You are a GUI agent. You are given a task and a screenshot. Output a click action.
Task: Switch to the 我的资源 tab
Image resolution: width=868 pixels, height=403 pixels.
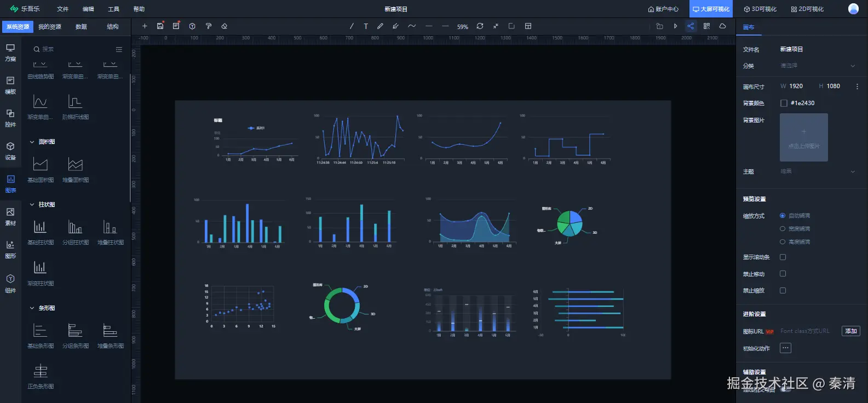point(50,27)
